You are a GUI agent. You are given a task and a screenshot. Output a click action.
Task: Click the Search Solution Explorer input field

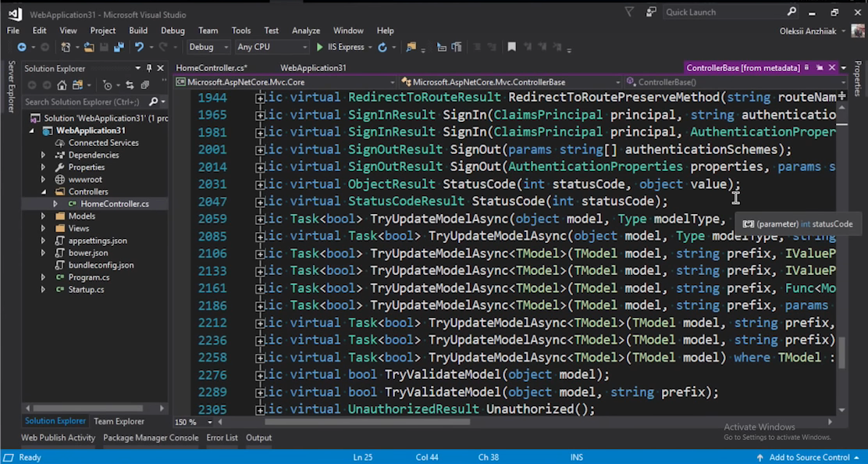coord(86,102)
